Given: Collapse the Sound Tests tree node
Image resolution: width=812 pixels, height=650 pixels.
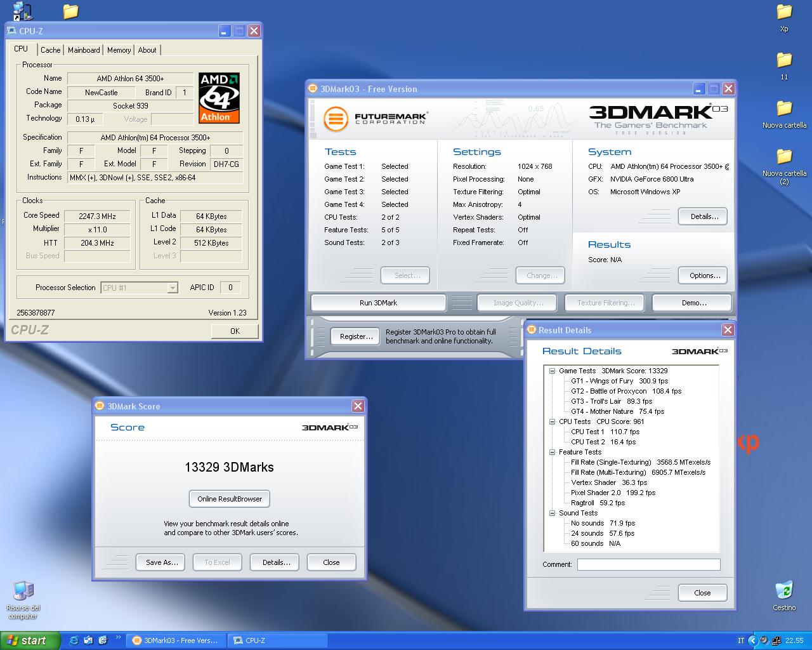Looking at the screenshot, I should coord(552,513).
